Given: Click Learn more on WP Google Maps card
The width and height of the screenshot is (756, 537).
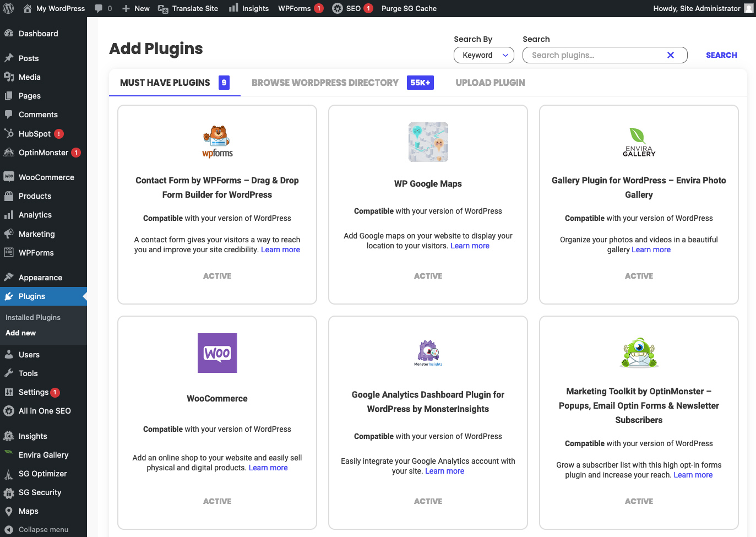Looking at the screenshot, I should pos(470,246).
